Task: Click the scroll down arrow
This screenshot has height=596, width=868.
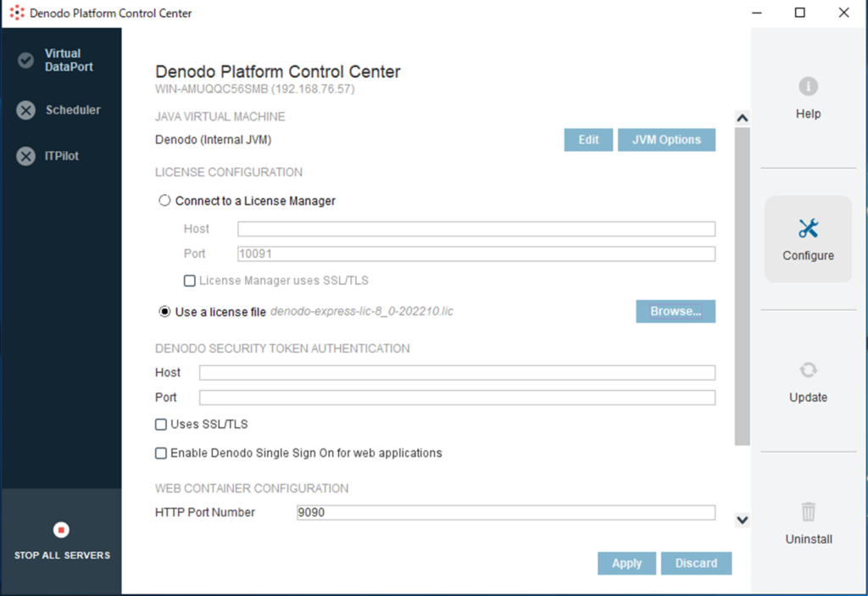Action: tap(743, 521)
